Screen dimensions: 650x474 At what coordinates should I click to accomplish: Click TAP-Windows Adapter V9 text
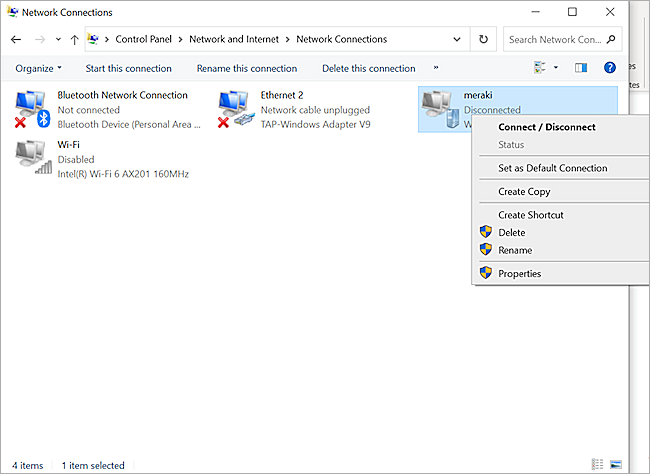click(x=315, y=124)
